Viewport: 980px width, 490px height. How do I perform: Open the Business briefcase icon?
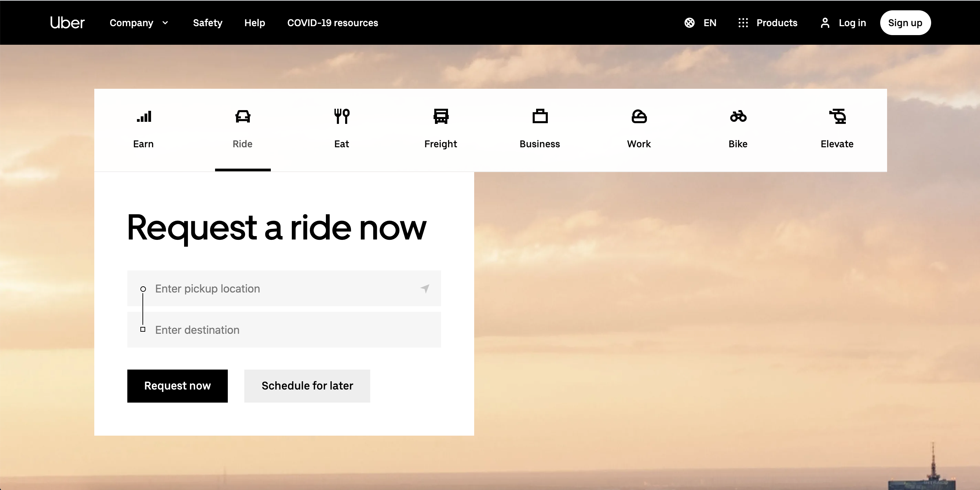click(540, 116)
